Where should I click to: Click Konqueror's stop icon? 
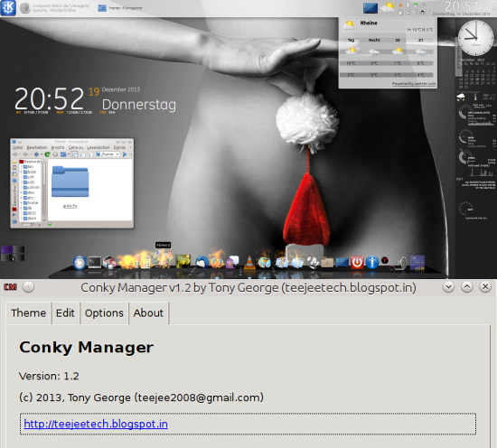point(55,154)
